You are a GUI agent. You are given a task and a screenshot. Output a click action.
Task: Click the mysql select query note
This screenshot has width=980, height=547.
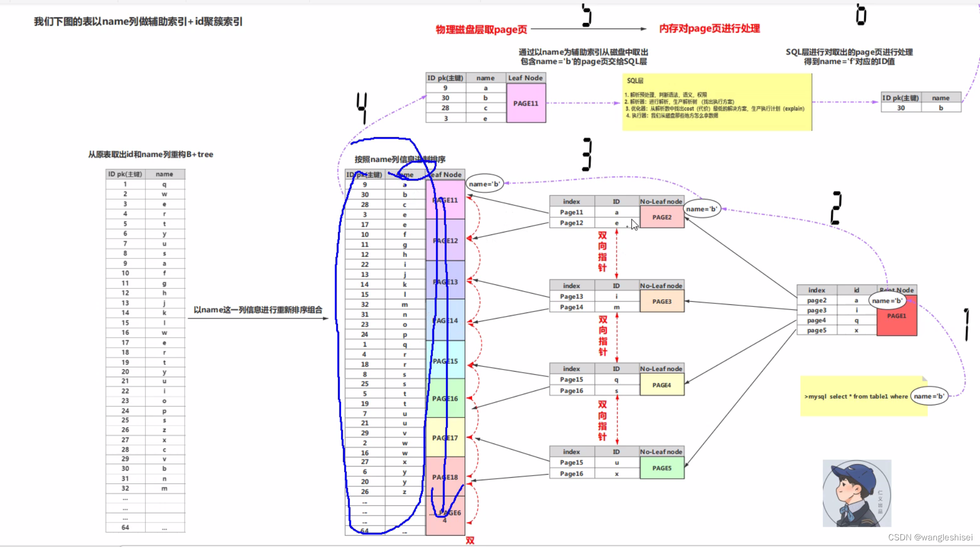tap(864, 396)
